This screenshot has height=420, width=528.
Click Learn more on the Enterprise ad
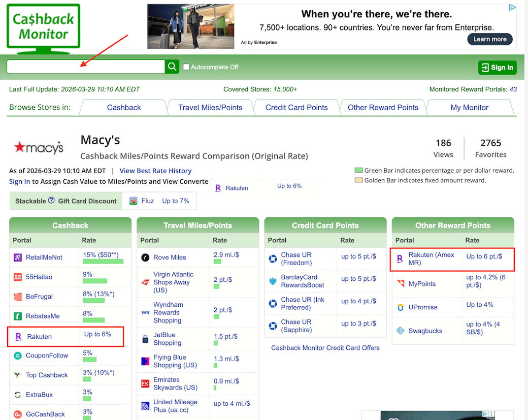(x=489, y=39)
